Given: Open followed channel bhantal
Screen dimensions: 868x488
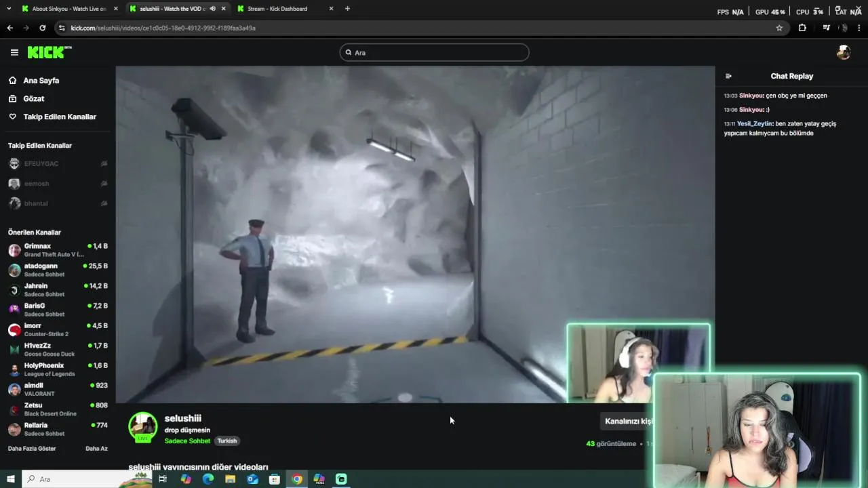Looking at the screenshot, I should [x=58, y=203].
